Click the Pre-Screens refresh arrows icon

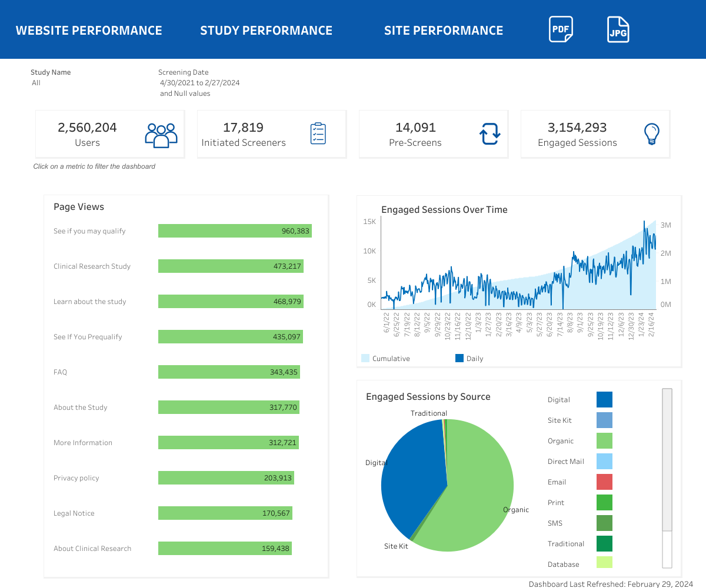point(489,134)
